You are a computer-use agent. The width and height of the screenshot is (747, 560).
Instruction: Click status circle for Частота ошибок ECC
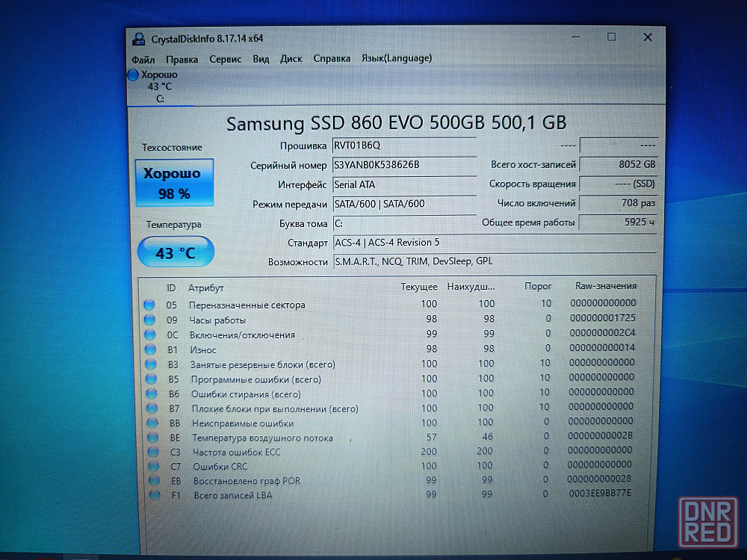(x=154, y=452)
